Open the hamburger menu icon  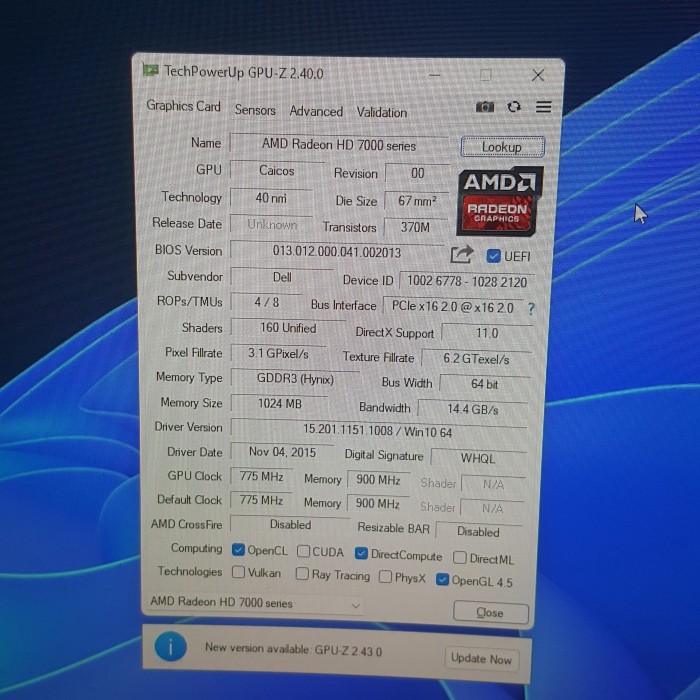coord(543,107)
